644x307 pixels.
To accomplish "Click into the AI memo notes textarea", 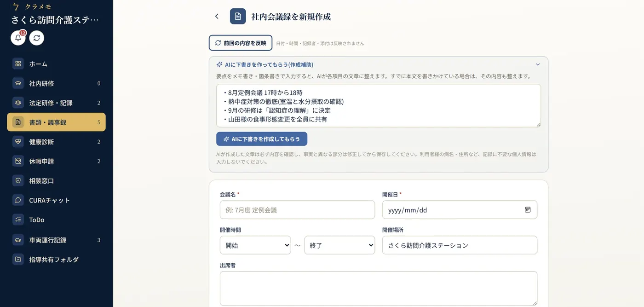I will coord(379,105).
